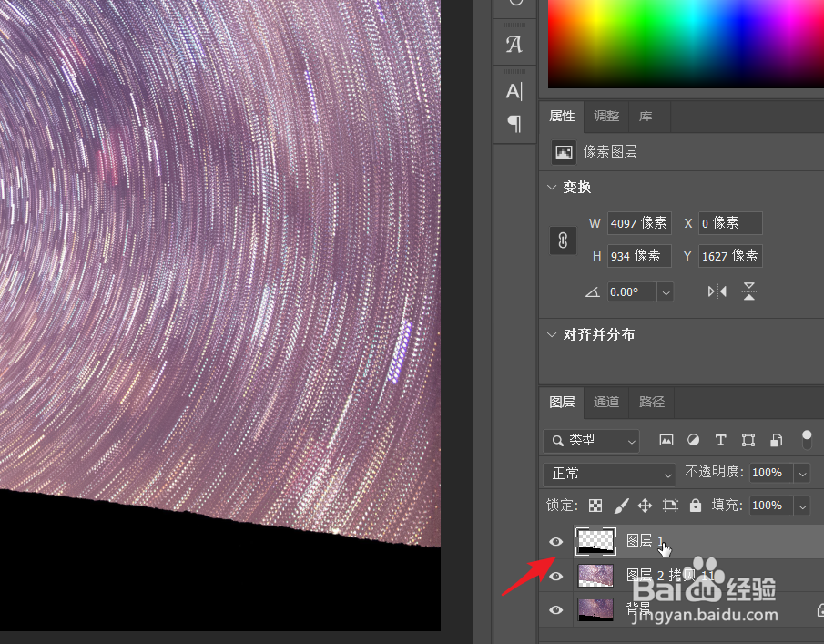Flip the layer vertically

(748, 291)
